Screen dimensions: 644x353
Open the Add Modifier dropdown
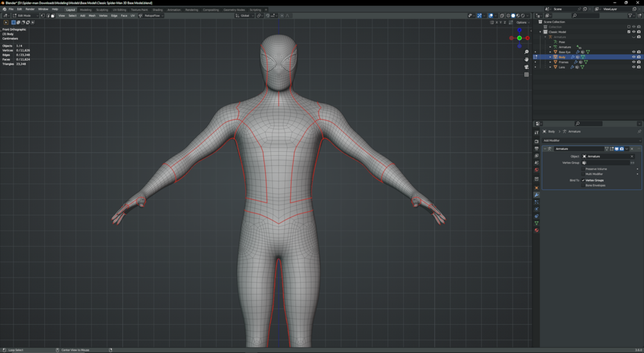pos(590,140)
